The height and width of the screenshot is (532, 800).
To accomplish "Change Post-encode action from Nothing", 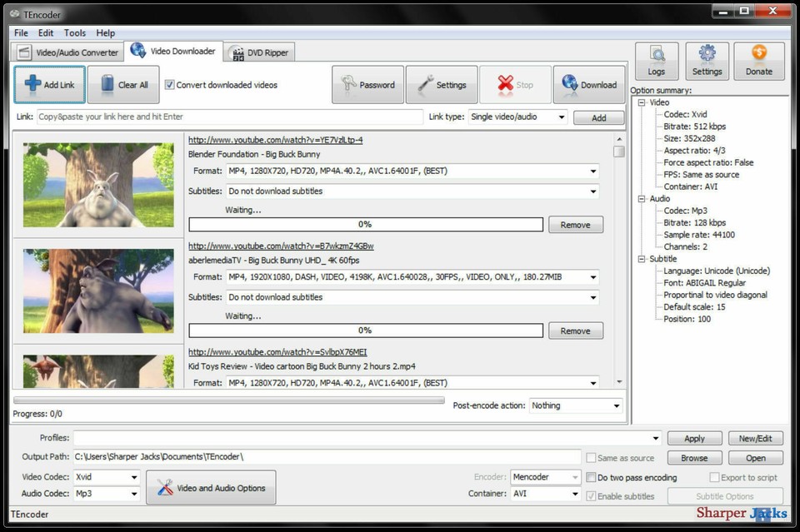I will pyautogui.click(x=614, y=405).
